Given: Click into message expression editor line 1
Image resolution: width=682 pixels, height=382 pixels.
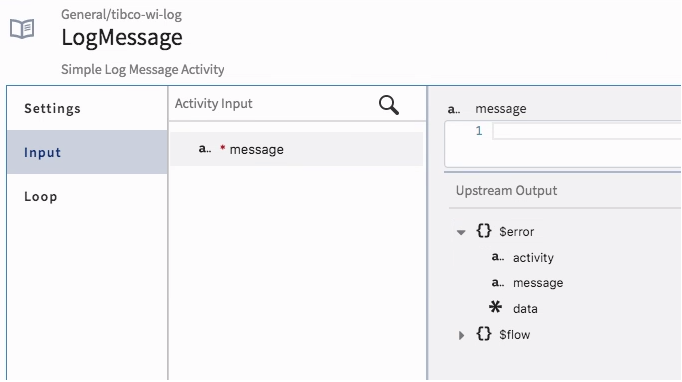Looking at the screenshot, I should tap(587, 131).
